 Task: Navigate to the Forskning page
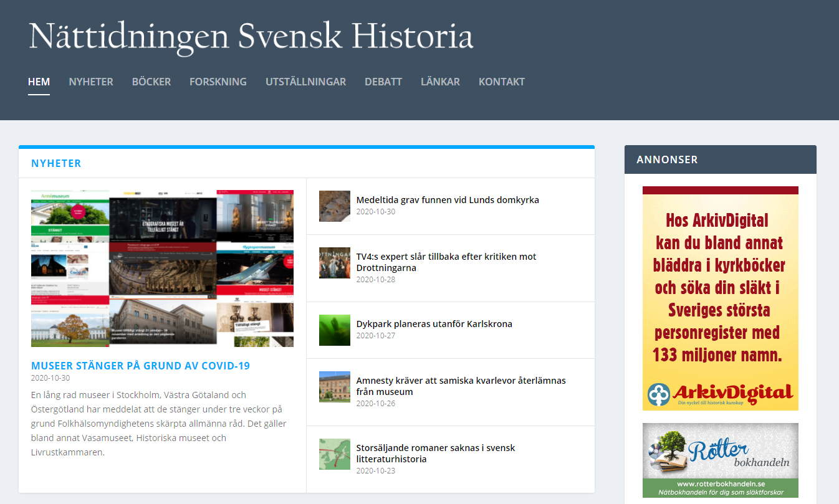(x=218, y=82)
